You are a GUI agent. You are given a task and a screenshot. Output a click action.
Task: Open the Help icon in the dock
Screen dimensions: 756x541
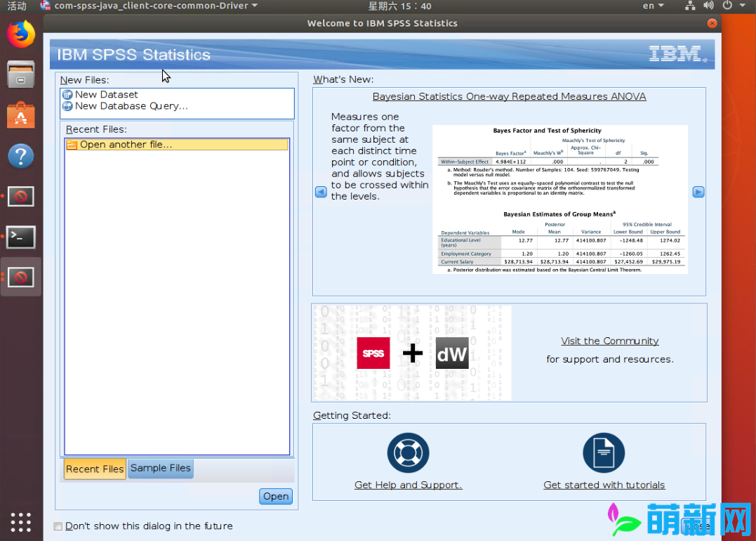21,156
